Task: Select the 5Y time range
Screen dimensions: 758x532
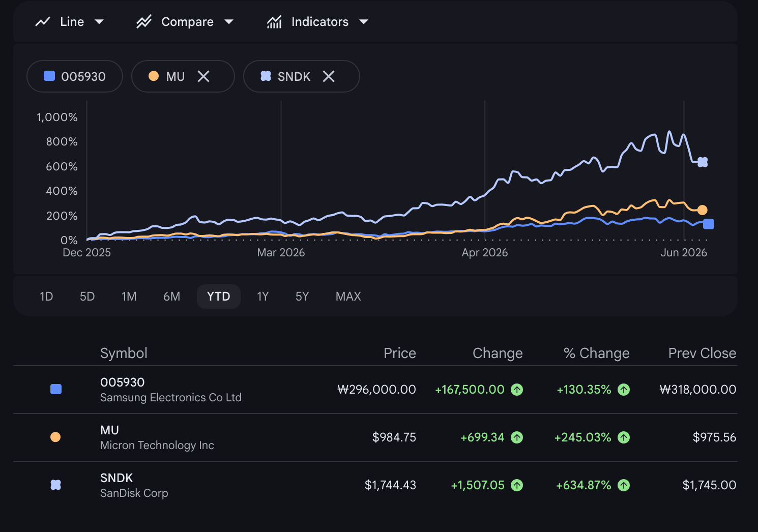Action: coord(302,297)
